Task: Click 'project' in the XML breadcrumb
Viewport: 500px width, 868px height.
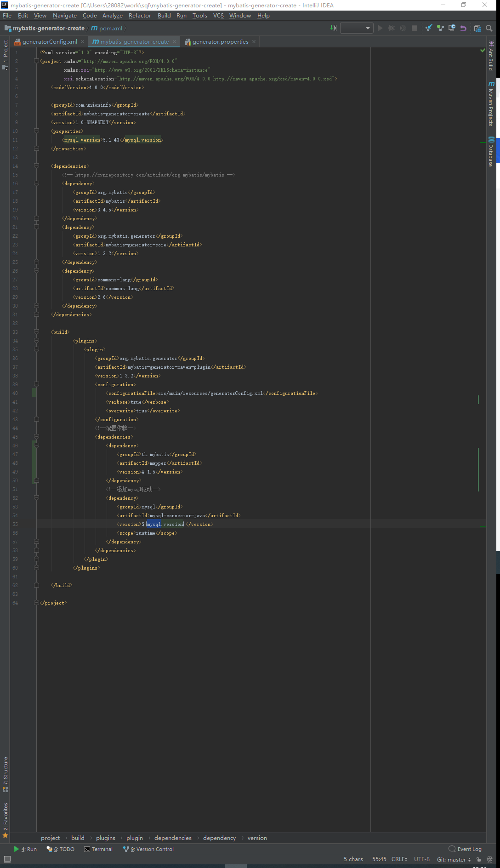Action: click(x=50, y=838)
